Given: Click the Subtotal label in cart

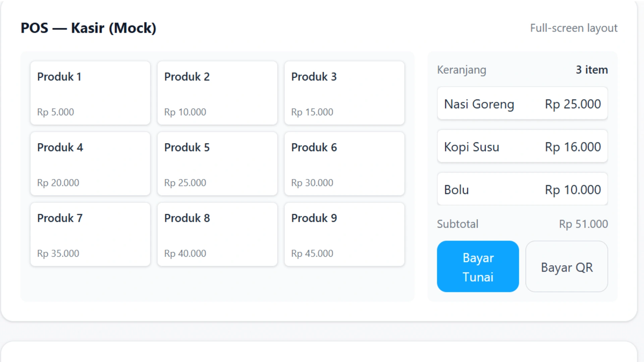Looking at the screenshot, I should tap(458, 224).
